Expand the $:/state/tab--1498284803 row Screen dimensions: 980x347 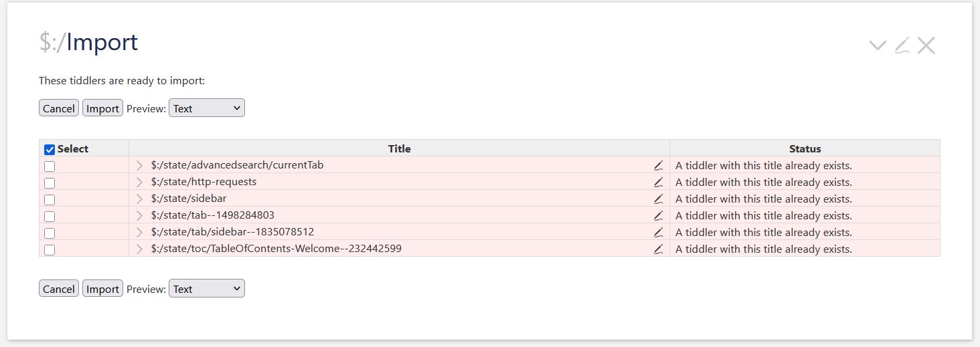139,216
